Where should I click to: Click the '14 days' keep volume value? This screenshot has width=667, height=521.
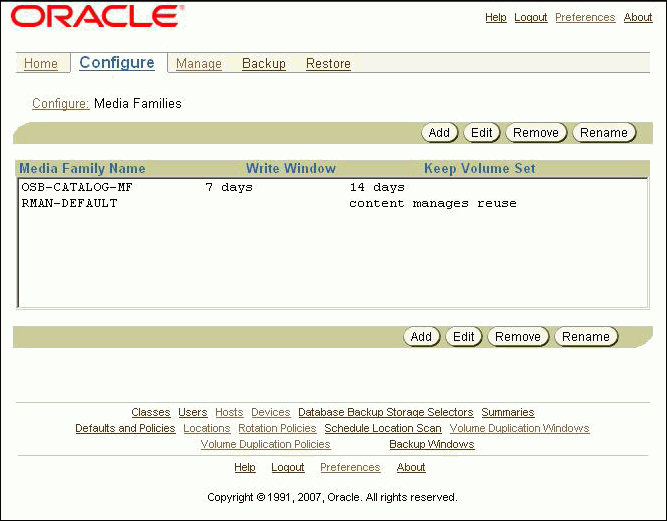[x=377, y=187]
